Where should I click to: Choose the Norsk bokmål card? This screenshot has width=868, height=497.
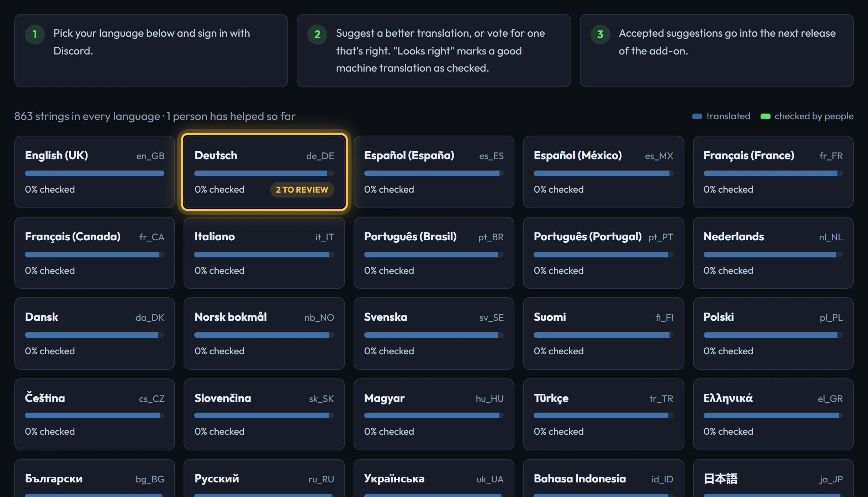[264, 334]
